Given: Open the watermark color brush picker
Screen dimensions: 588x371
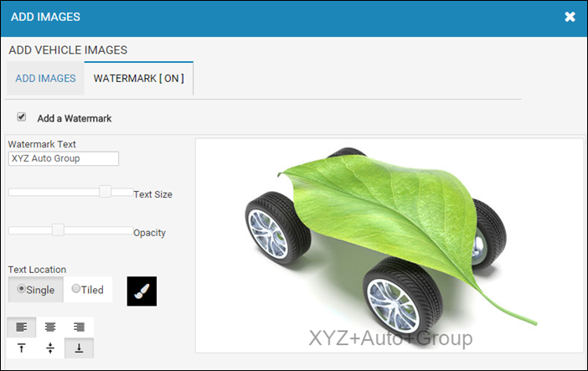Looking at the screenshot, I should point(142,291).
